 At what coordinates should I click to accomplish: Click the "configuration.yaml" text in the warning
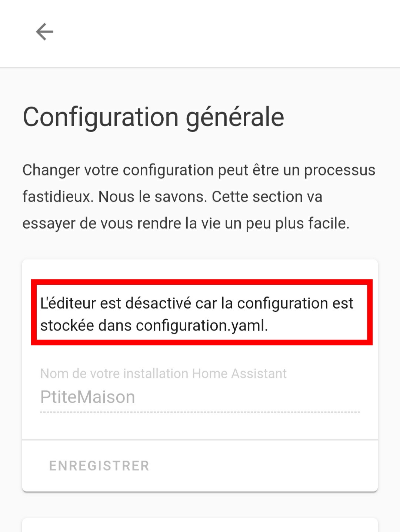coord(201,326)
